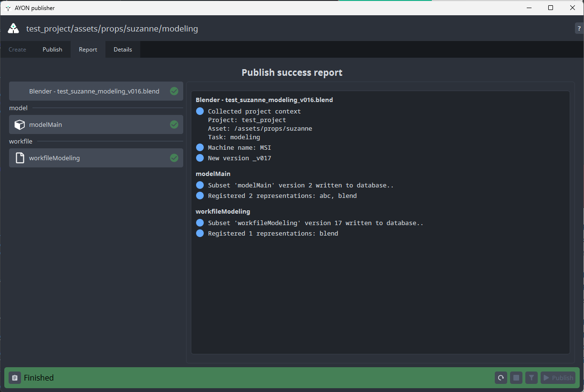Screen dimensions: 584x392
Task: Click green checkmark on workfileModeling row
Action: pos(174,158)
